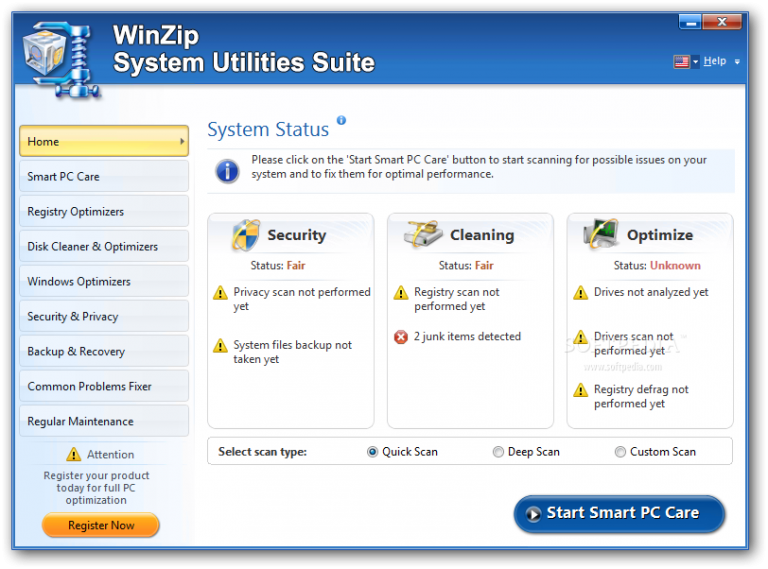Click the small info icon beside System Status
Viewport: 768px width, 569px height.
pos(341,120)
